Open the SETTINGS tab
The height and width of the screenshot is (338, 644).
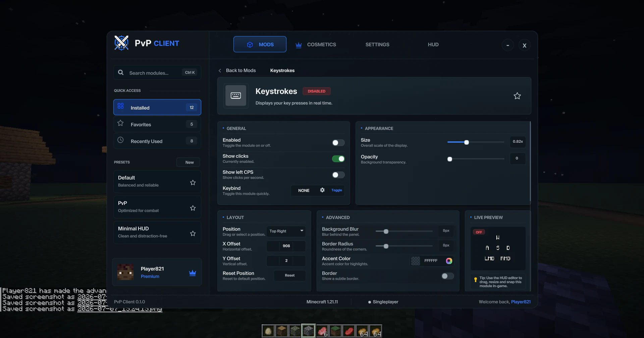[x=377, y=45]
